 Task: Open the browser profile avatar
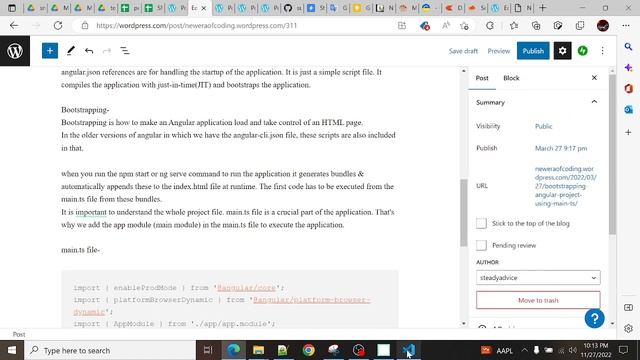(x=603, y=25)
